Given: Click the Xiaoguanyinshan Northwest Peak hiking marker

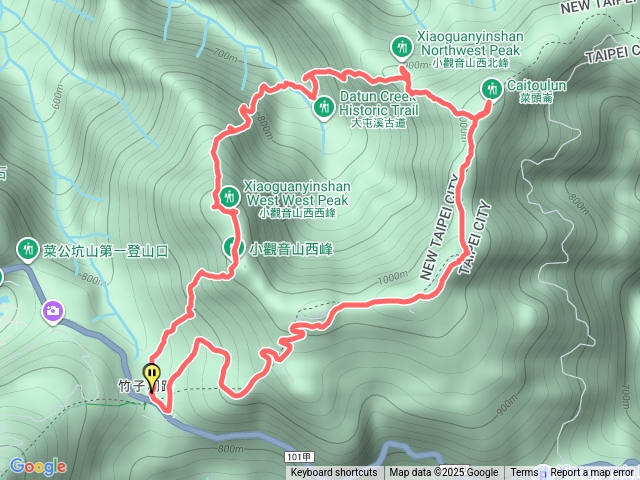Looking at the screenshot, I should click(402, 47).
